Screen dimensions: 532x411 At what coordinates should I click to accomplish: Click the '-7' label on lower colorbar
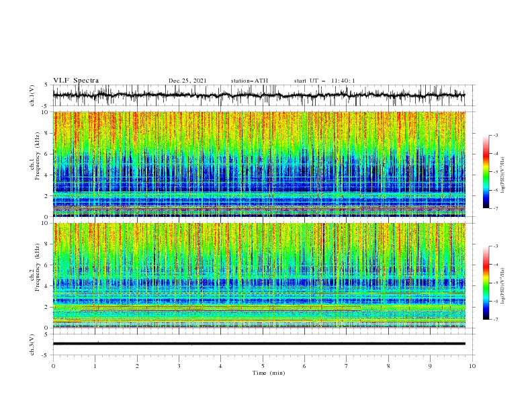pos(496,320)
